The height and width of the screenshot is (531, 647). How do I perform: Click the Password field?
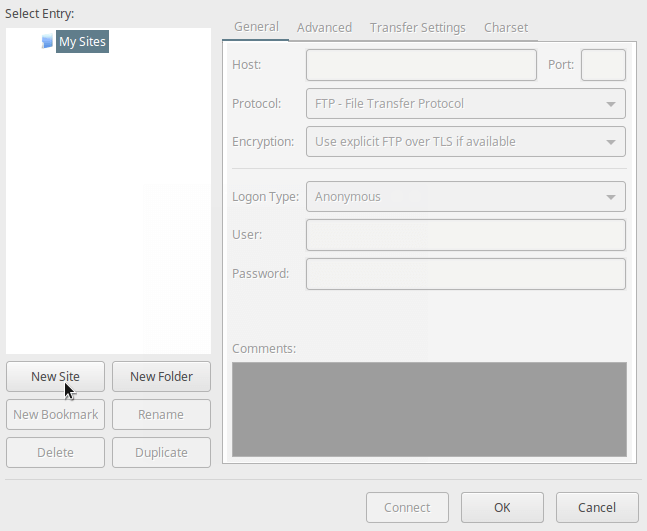465,273
